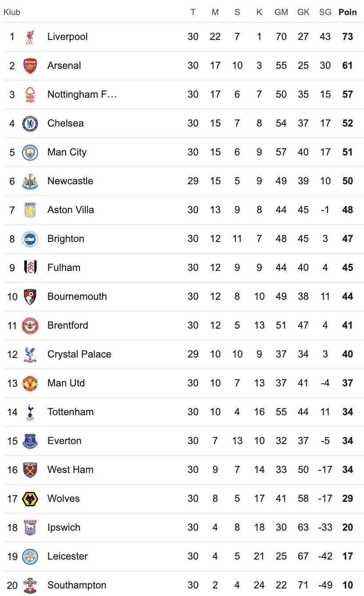Select the West Ham team name
364x596 pixels.
[x=71, y=470]
